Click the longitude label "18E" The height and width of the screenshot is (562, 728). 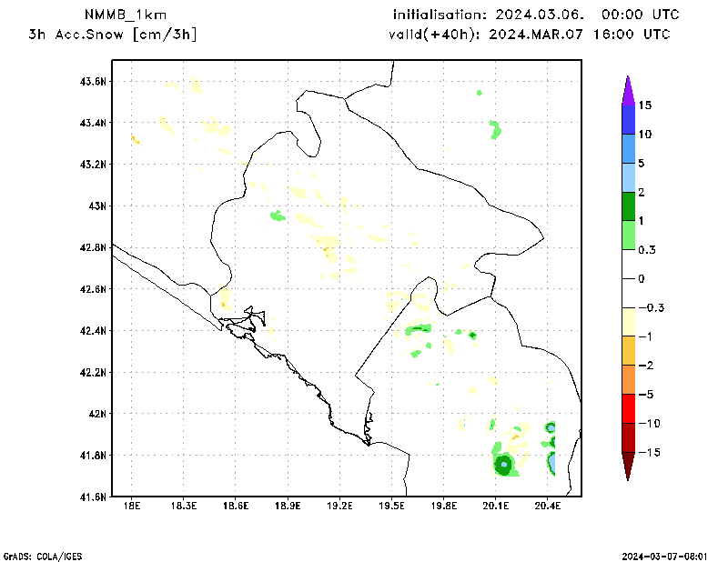coord(132,506)
